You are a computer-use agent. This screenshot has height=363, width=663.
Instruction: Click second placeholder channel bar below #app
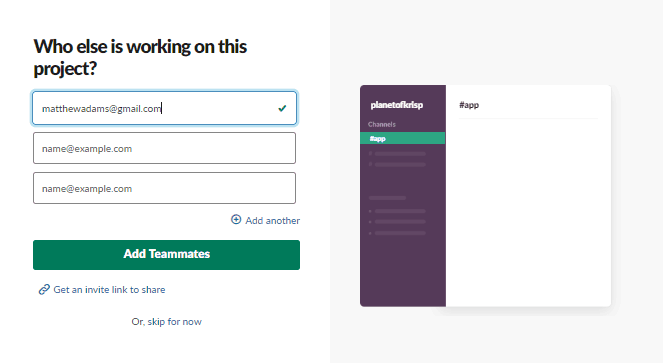(x=400, y=164)
